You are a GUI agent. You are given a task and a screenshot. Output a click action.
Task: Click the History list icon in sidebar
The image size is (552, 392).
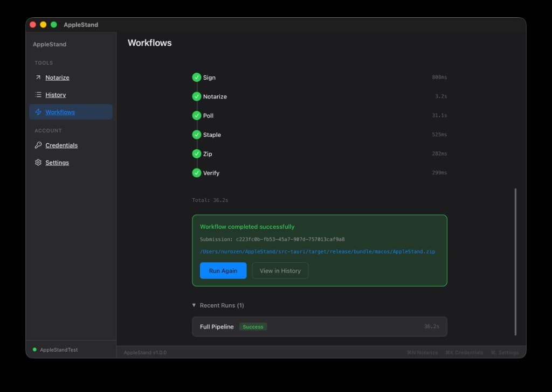[38, 95]
